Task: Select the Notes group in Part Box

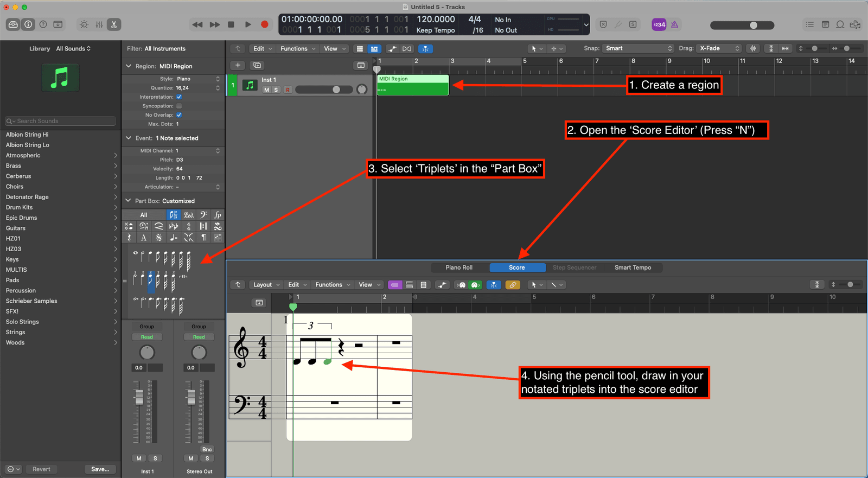Action: click(x=173, y=215)
